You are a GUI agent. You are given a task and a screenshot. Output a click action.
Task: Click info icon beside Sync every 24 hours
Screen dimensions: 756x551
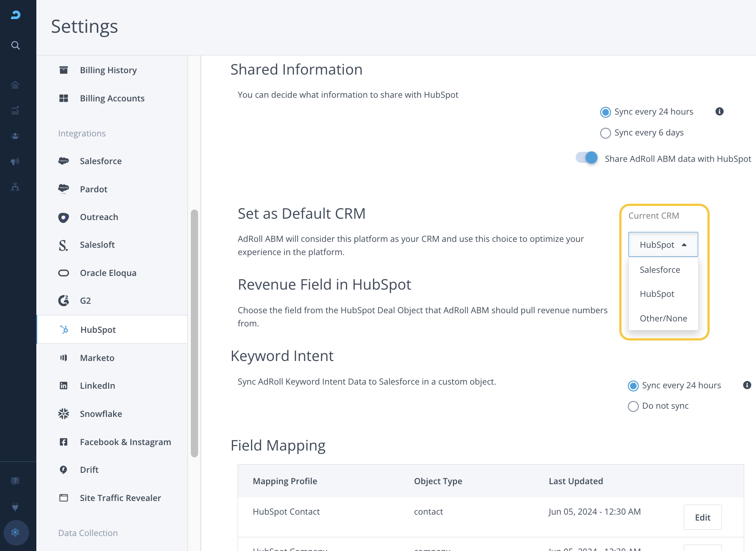click(x=719, y=111)
